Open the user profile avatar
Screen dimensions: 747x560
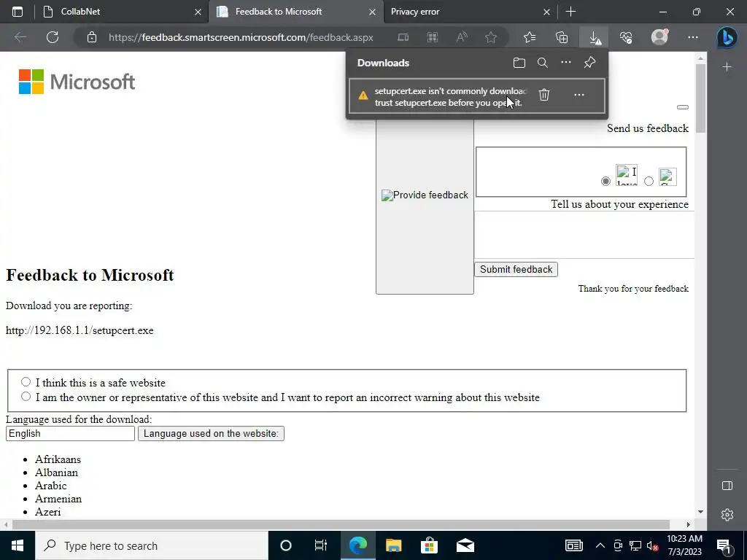point(659,36)
